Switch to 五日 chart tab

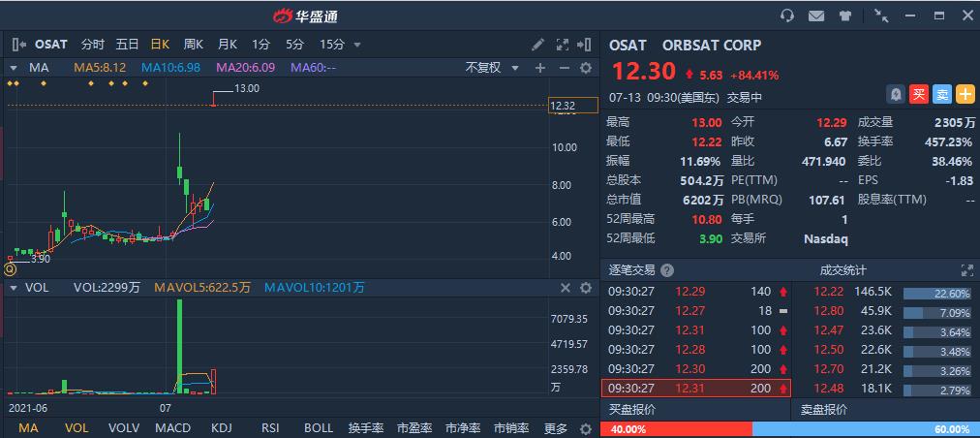[127, 45]
